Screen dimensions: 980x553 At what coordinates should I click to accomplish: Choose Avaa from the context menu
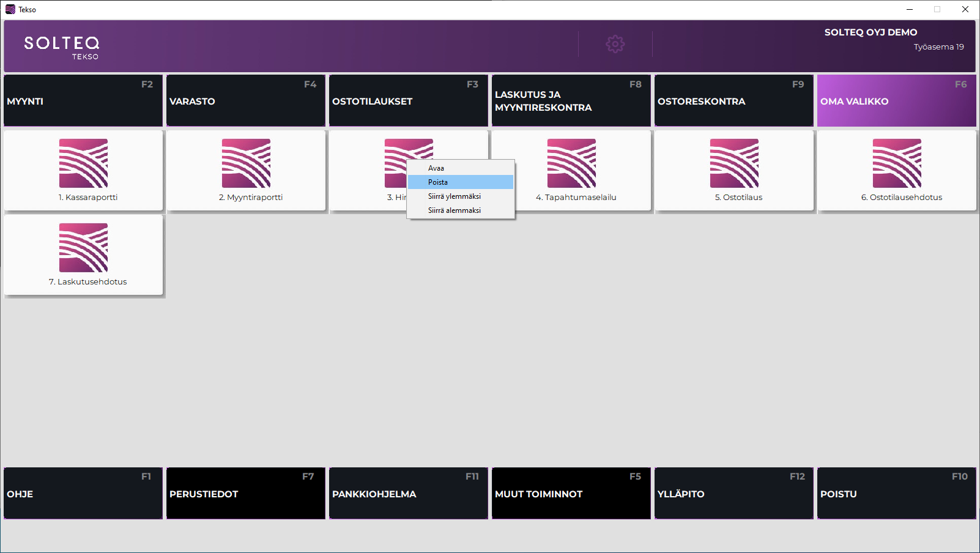click(x=436, y=168)
